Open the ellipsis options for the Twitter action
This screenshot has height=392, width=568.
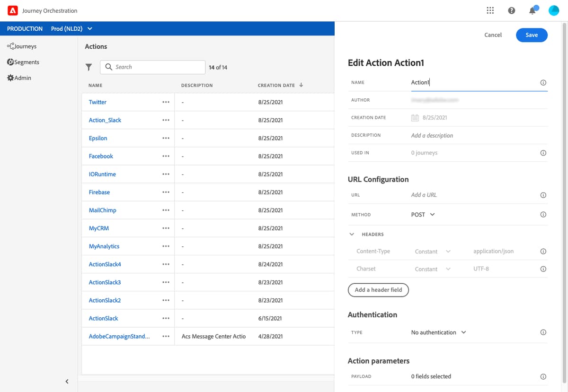point(166,102)
